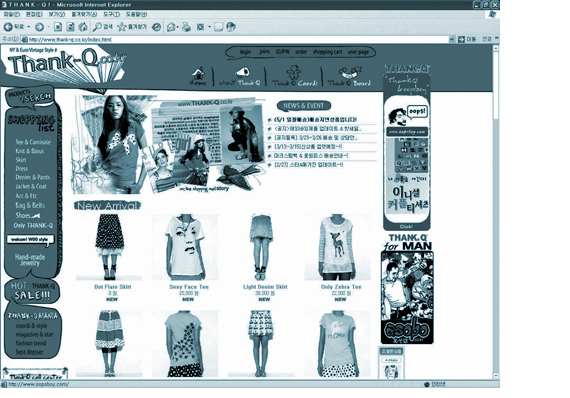Click the Discuss note toolbar icon

point(218,27)
